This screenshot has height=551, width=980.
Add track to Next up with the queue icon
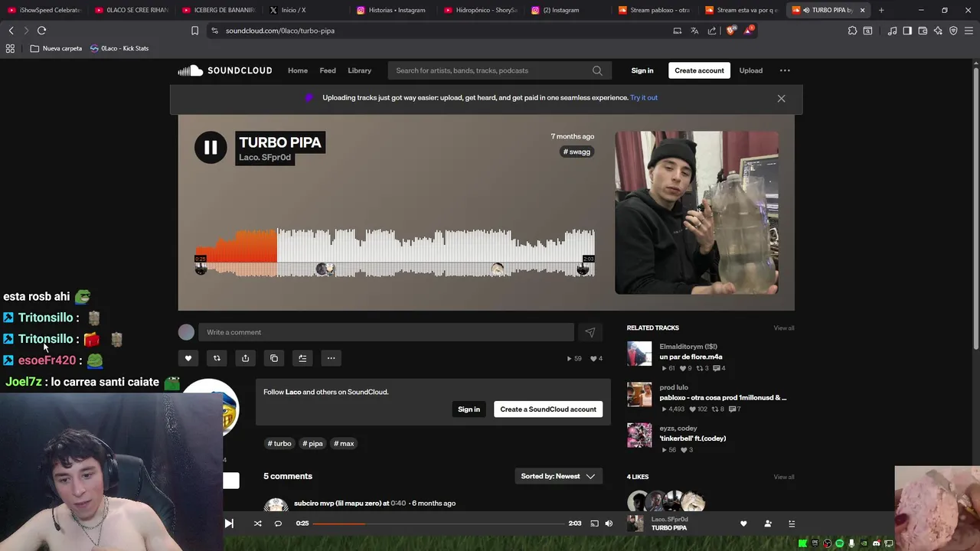(302, 358)
